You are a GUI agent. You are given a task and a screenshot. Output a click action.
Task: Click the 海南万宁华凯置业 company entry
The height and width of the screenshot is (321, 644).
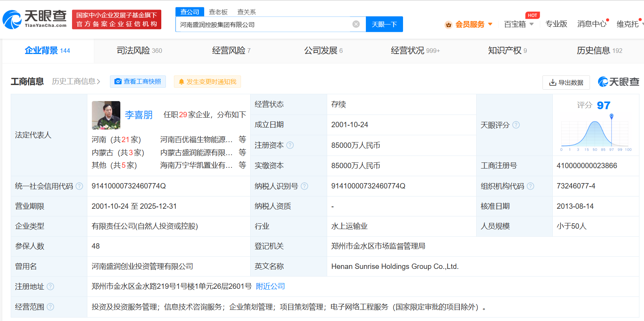[196, 165]
